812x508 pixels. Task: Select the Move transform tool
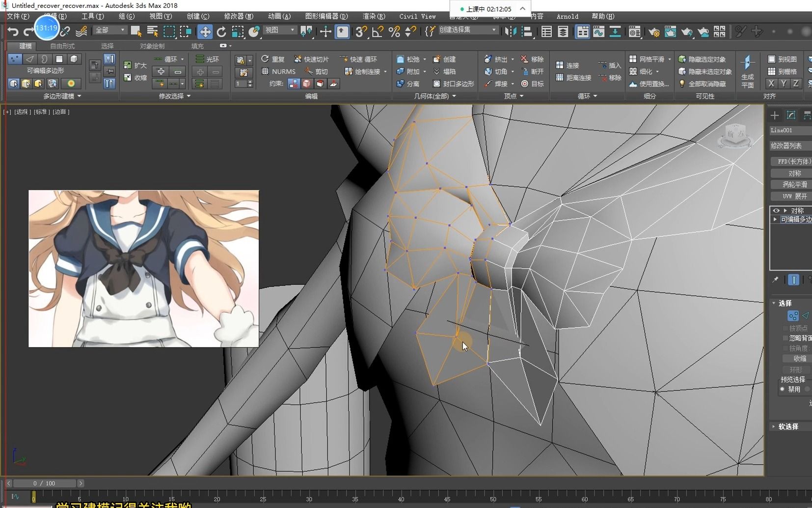(x=205, y=32)
